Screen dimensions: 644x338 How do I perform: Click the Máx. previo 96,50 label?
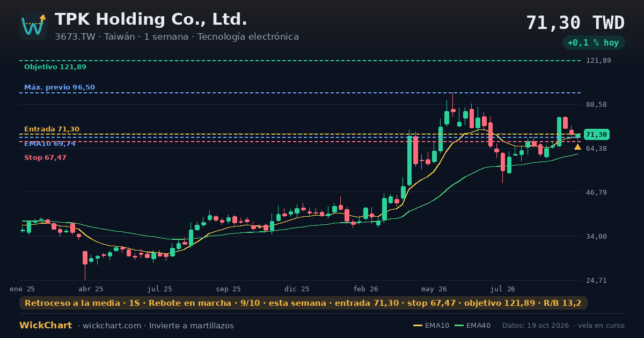[x=59, y=87]
